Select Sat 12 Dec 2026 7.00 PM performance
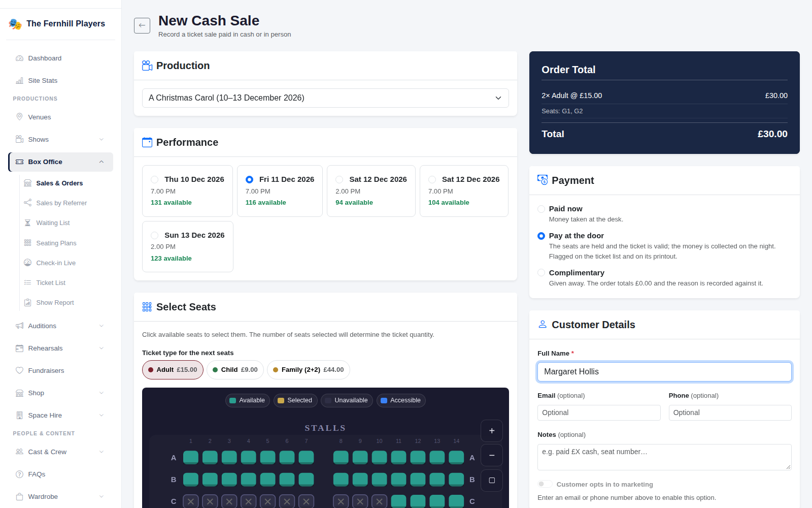 [x=464, y=191]
